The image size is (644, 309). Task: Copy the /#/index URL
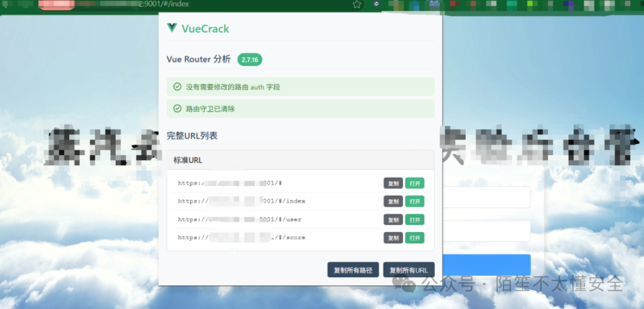pyautogui.click(x=393, y=202)
